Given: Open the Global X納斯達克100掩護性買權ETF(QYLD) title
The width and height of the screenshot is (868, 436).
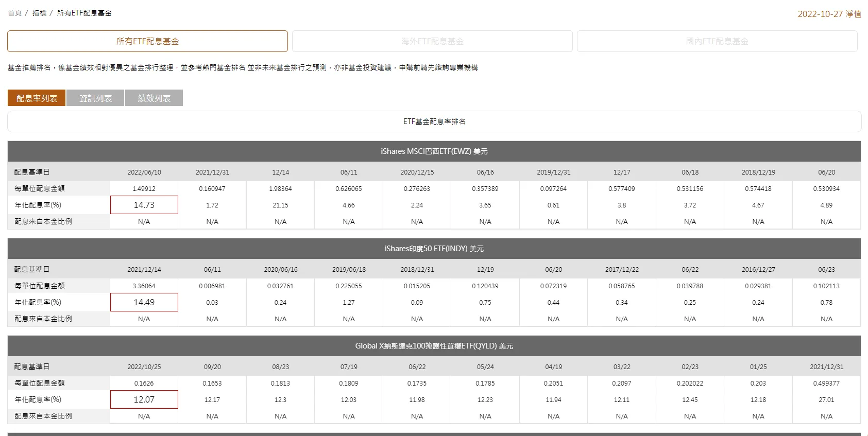Looking at the screenshot, I should coord(434,346).
